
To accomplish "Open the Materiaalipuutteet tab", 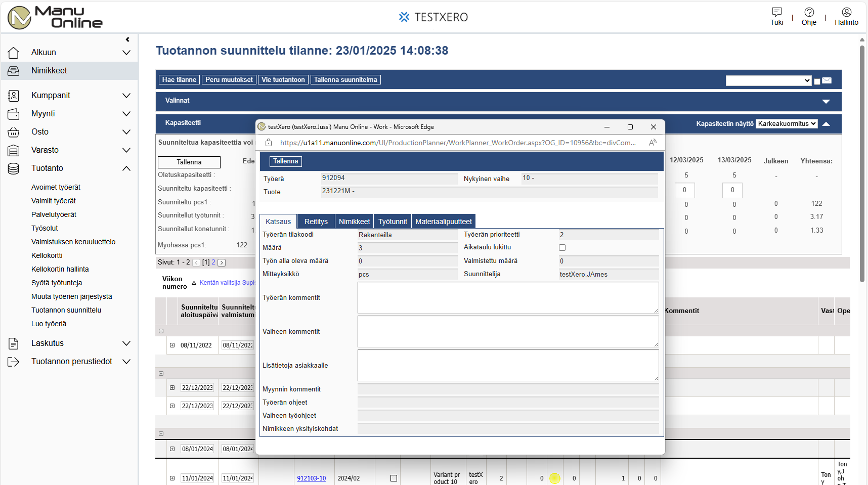I will tap(443, 222).
